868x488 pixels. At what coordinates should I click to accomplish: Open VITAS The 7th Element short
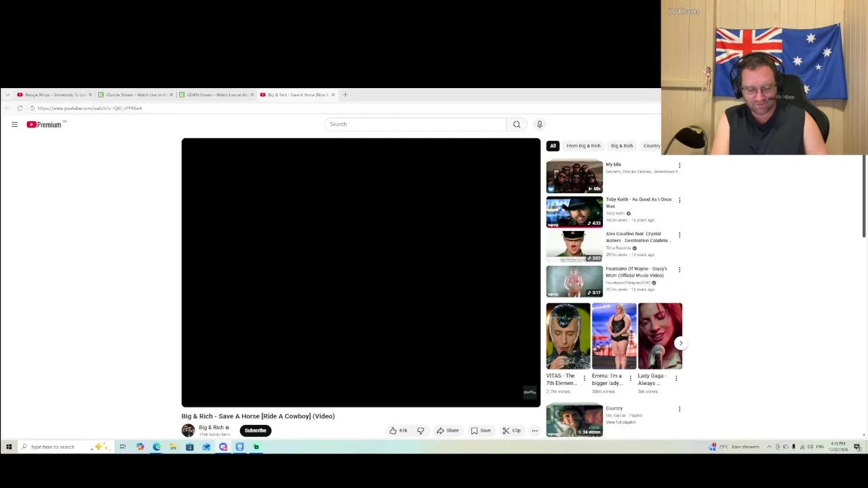[568, 336]
